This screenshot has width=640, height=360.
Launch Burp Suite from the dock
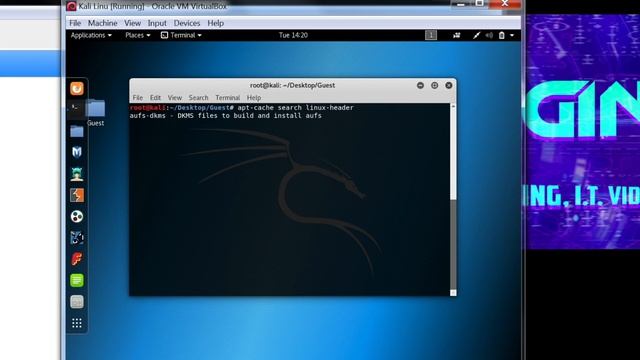click(x=77, y=195)
